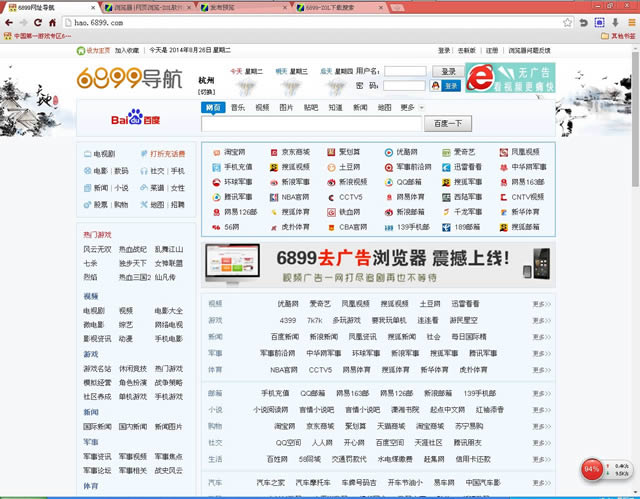Select the 音乐 search tab

click(238, 108)
